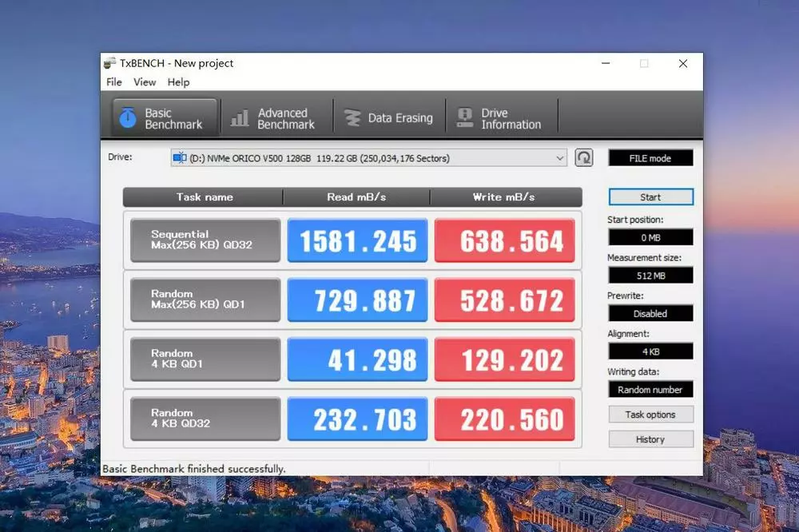The image size is (799, 532).
Task: Click the Drive Information icon
Action: click(465, 117)
